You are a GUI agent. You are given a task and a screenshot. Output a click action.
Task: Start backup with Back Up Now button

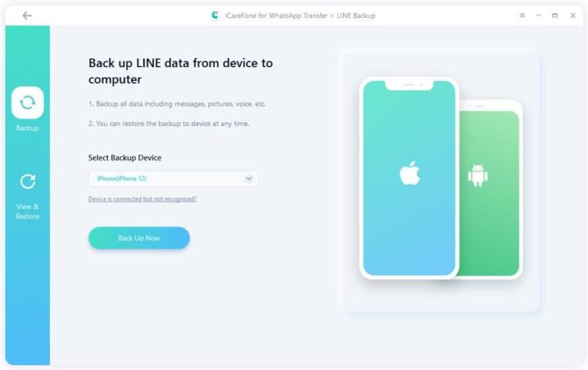139,238
